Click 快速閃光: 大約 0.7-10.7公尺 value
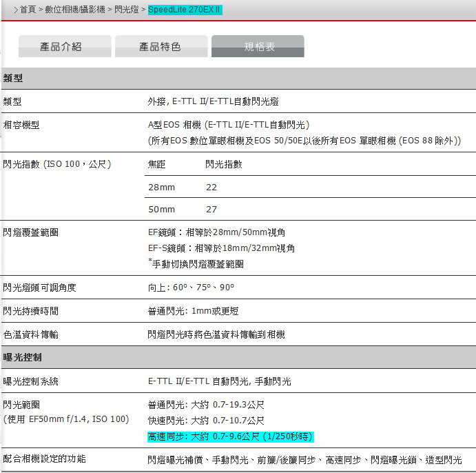This screenshot has height=473, width=476. [206, 421]
